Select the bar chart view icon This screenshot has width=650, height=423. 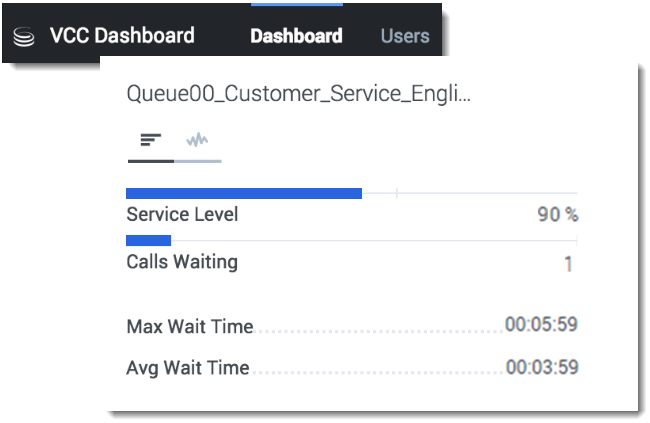[150, 139]
